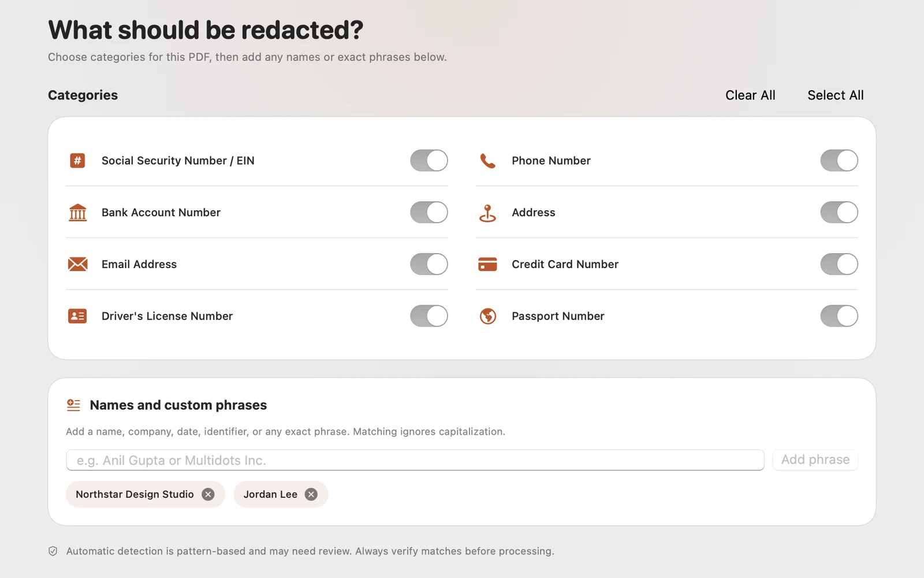Focus the custom phrase text field
This screenshot has width=924, height=578.
click(x=415, y=460)
